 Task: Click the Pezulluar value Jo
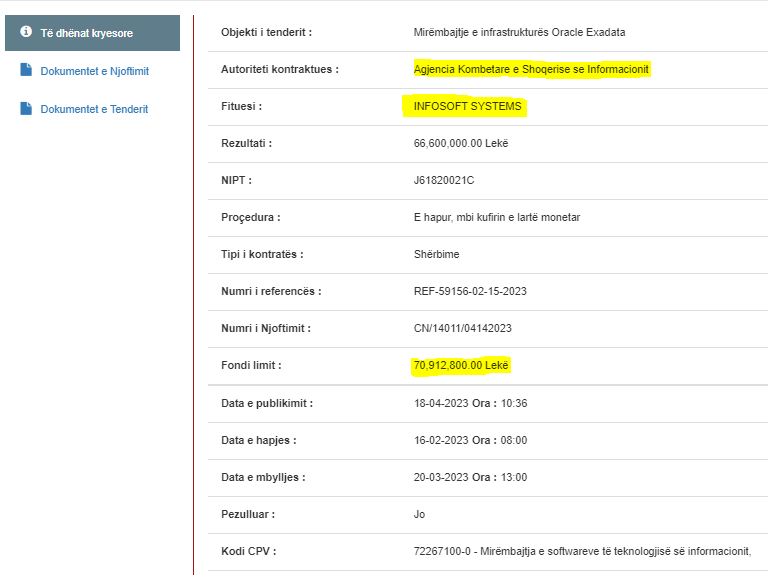419,514
